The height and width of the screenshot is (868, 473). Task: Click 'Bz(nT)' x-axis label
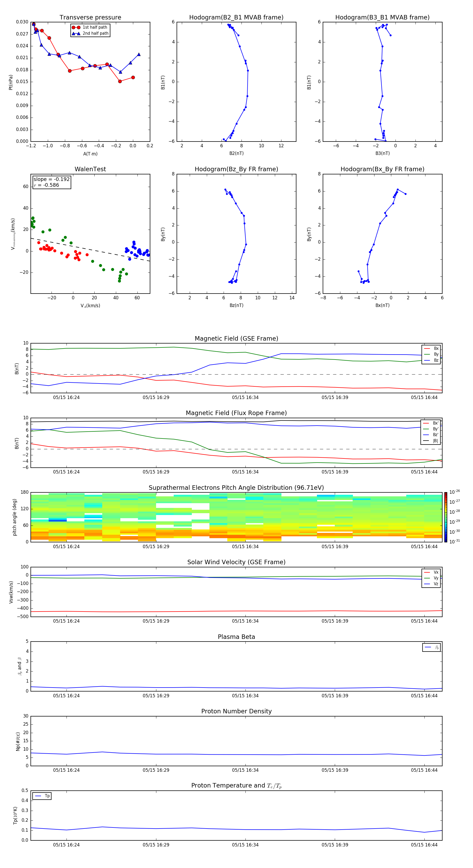236,306
